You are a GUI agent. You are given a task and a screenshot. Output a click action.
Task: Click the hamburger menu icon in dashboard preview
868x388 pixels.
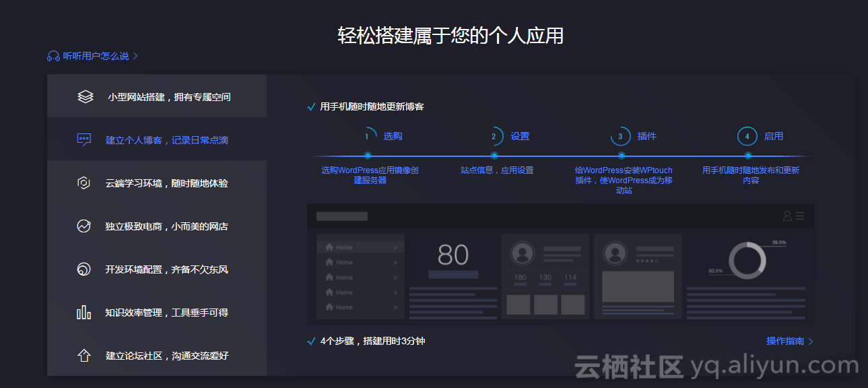800,216
